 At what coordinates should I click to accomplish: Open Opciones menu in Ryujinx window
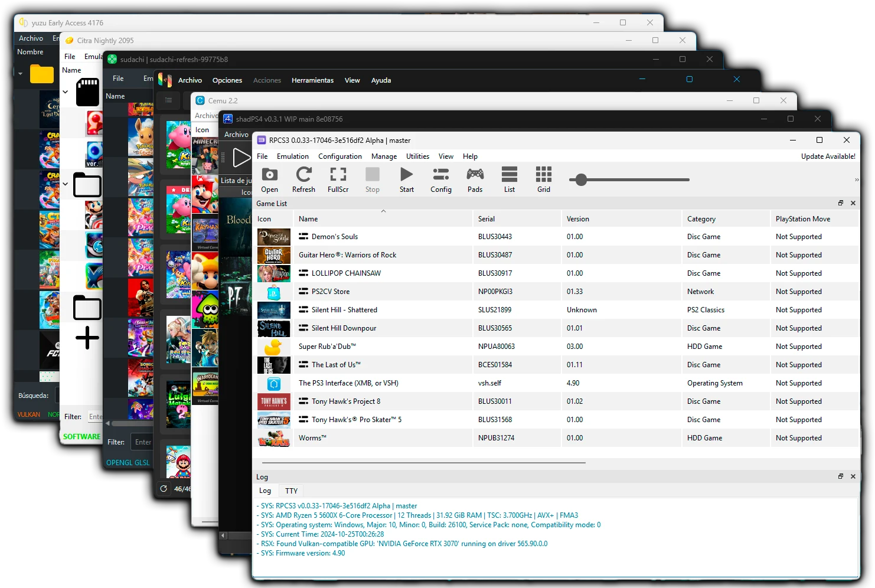pyautogui.click(x=227, y=80)
